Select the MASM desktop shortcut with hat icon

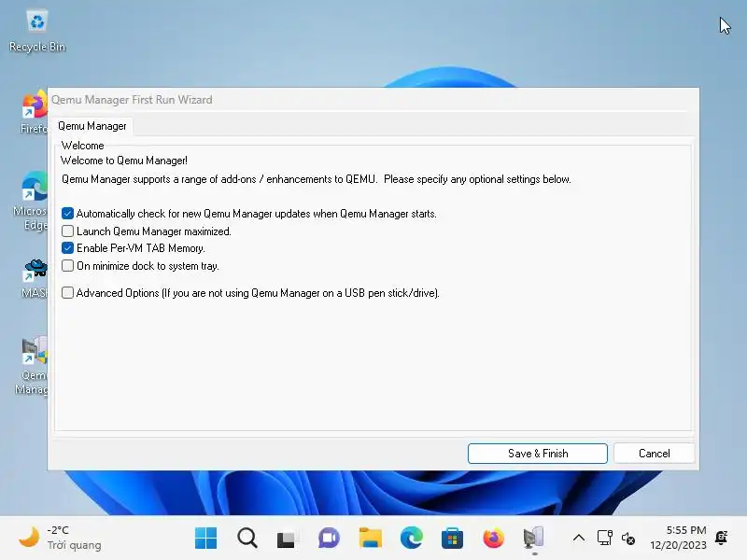click(35, 279)
